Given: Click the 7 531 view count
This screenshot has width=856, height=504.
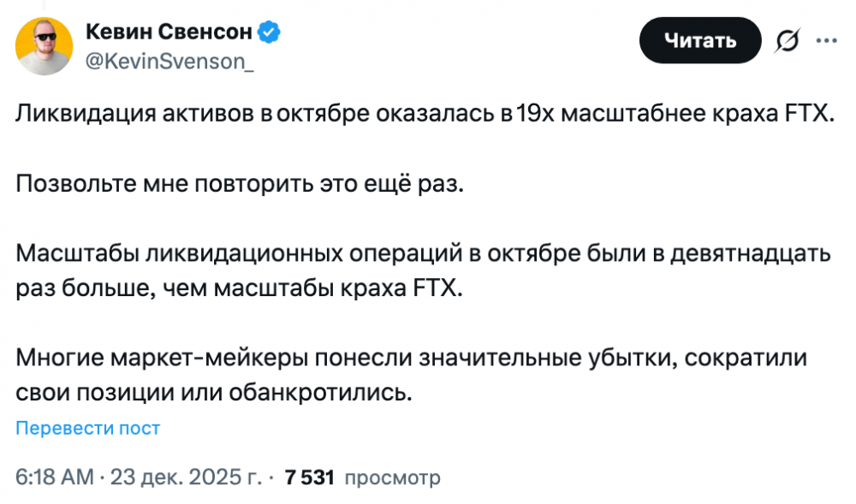Looking at the screenshot, I should 309,477.
